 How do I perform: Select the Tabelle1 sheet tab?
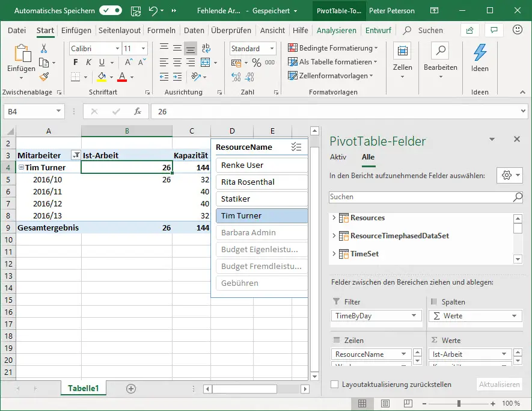click(84, 388)
